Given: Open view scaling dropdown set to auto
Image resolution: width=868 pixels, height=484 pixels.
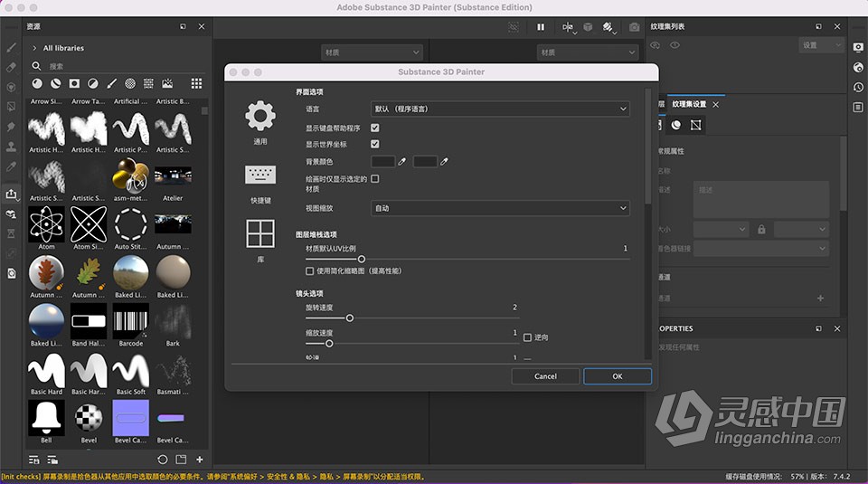Looking at the screenshot, I should [500, 208].
